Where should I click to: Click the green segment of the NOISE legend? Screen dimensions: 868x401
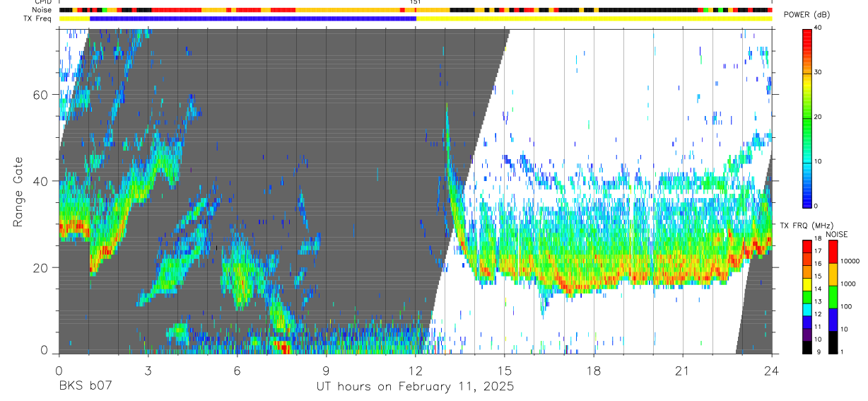click(x=833, y=297)
